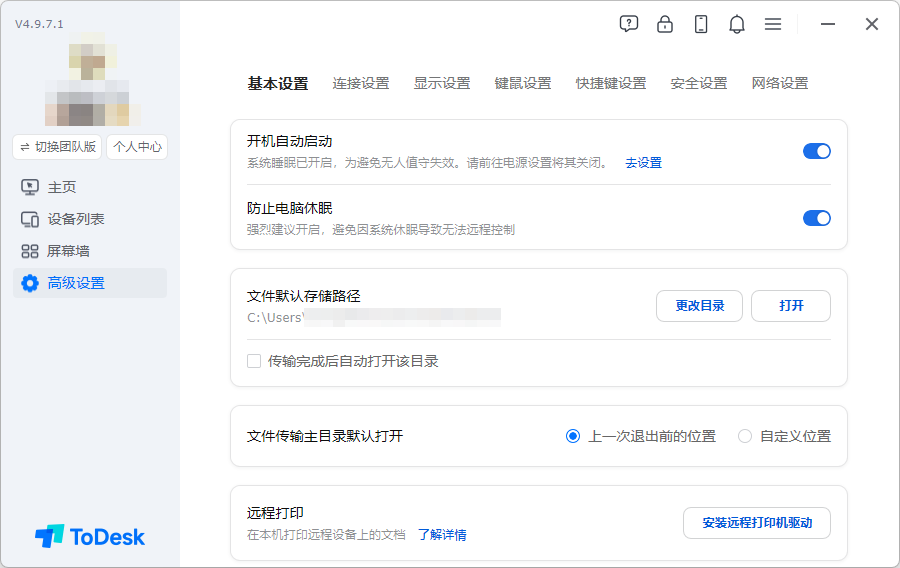The height and width of the screenshot is (568, 900).
Task: Click the 切换团队版 button
Action: (x=57, y=147)
